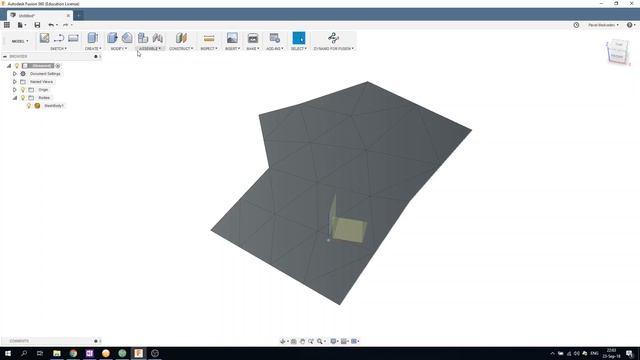This screenshot has height=360, width=640.
Task: Open Windows Start menu
Action: tap(8, 353)
